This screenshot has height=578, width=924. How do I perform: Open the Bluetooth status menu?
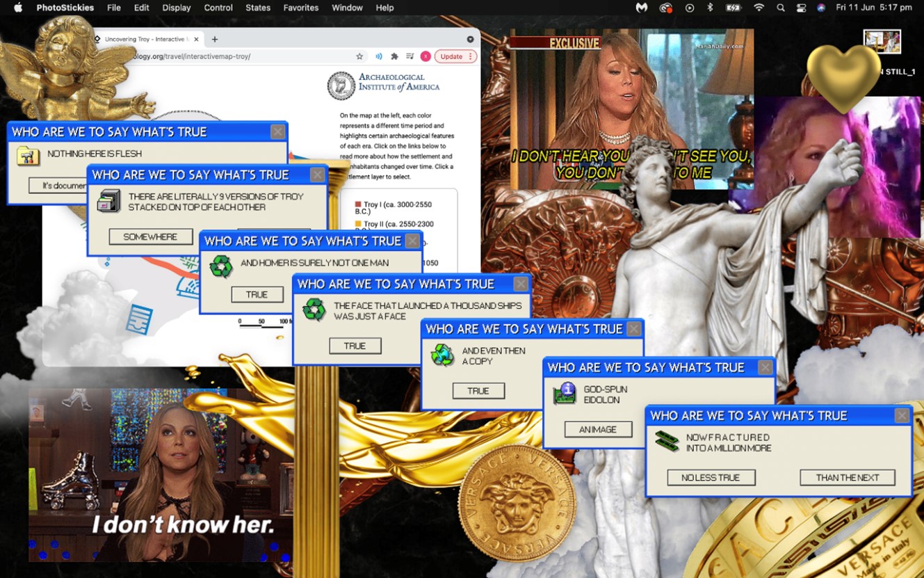(x=710, y=8)
